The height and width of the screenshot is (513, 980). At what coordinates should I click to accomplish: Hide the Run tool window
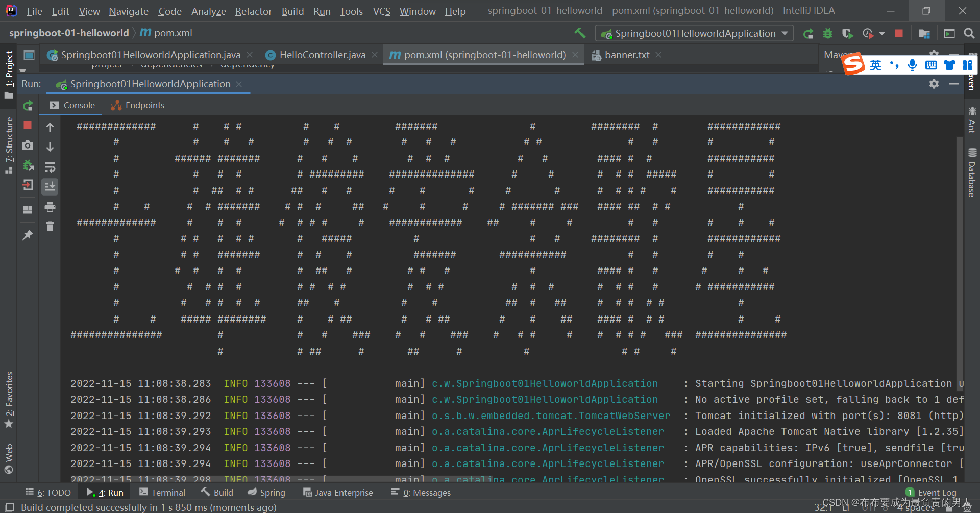pos(954,84)
